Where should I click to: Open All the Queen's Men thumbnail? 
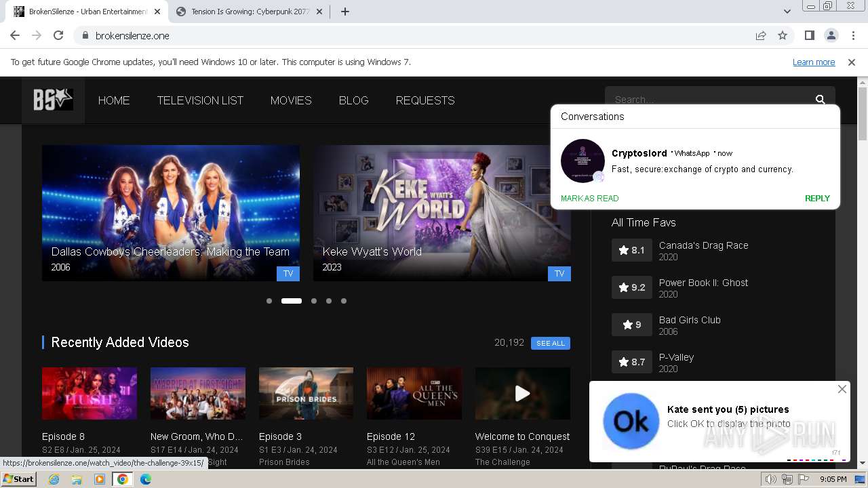pyautogui.click(x=414, y=394)
